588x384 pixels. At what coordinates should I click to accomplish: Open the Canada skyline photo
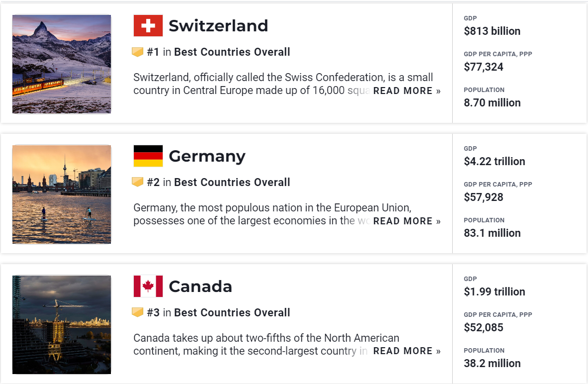[62, 325]
